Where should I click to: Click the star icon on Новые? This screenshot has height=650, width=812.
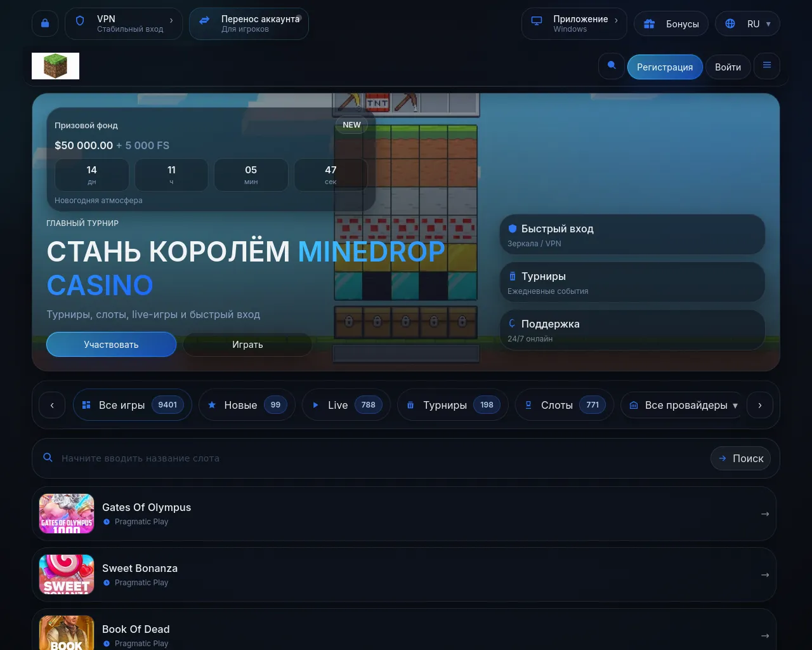pyautogui.click(x=212, y=405)
